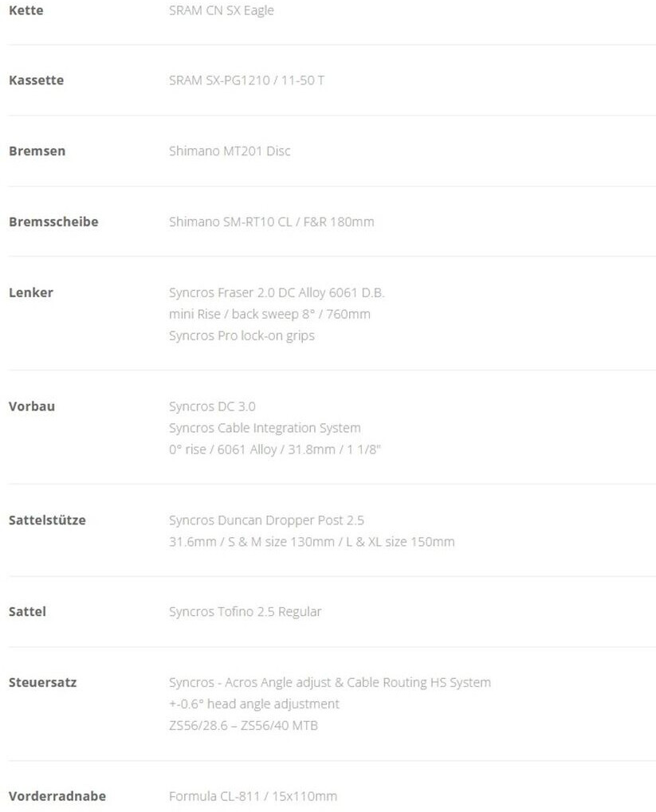
Task: Click the Kassette spec label
Action: click(36, 80)
